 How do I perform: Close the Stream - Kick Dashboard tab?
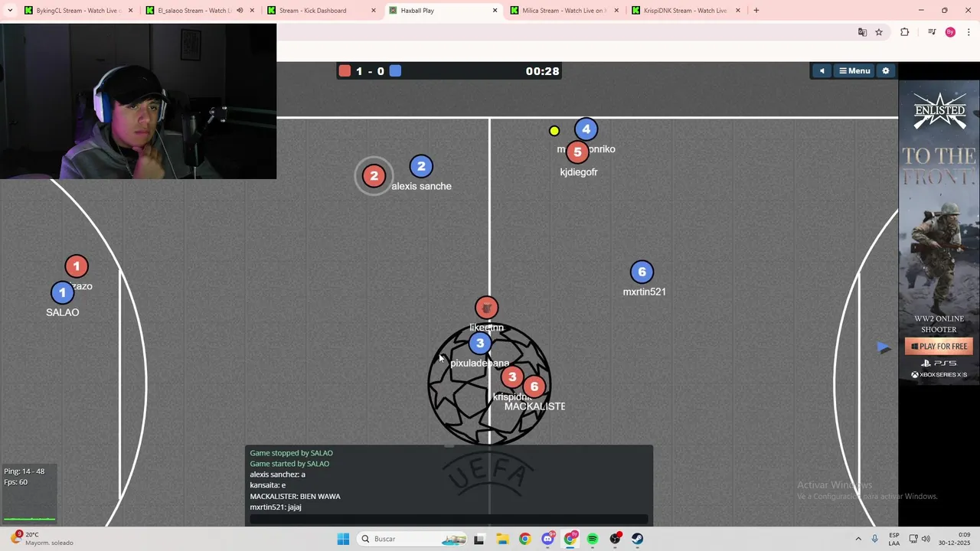[374, 11]
